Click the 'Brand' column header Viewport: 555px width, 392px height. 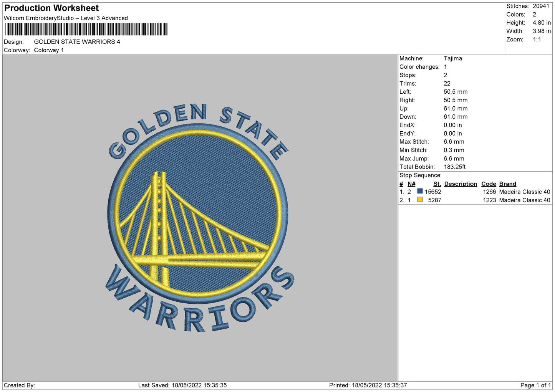(508, 184)
